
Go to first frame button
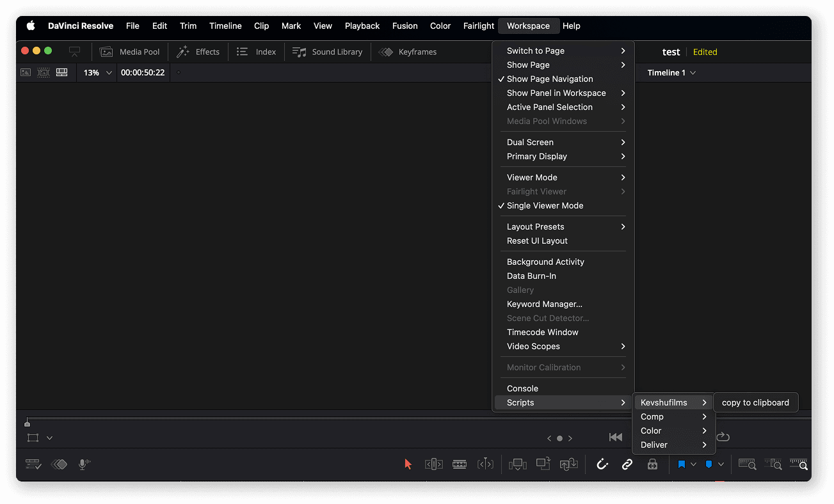tap(616, 437)
